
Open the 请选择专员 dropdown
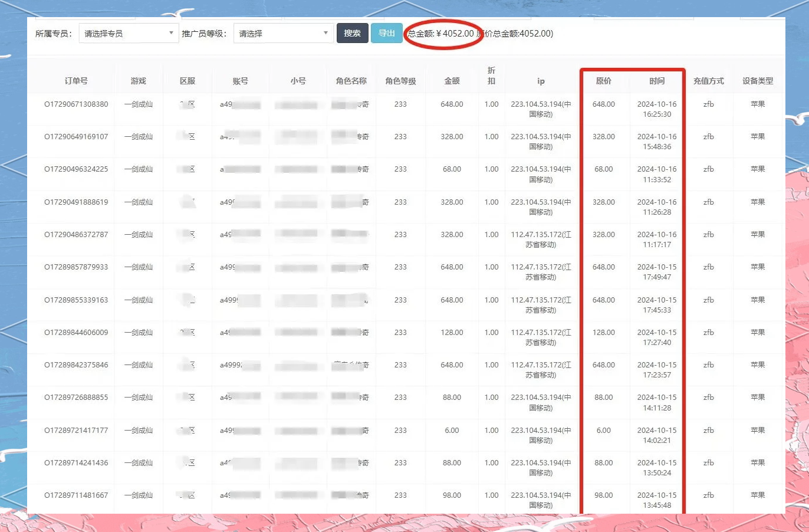pyautogui.click(x=129, y=33)
